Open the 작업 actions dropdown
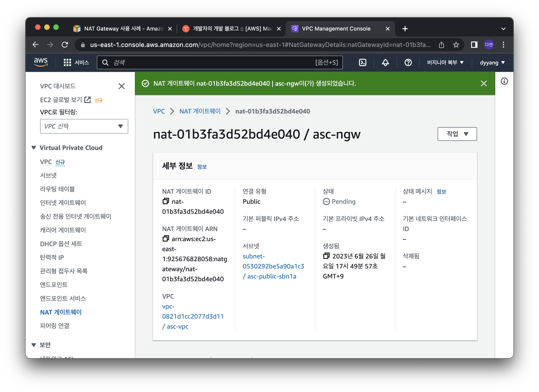This screenshot has width=539, height=392. tap(457, 134)
